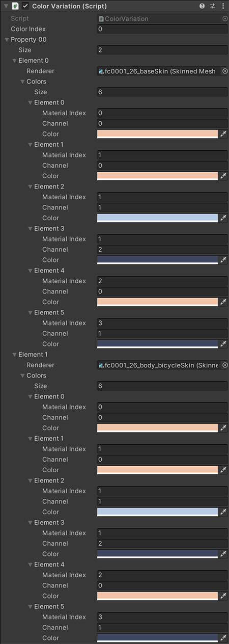Collapse the Property 00 foldout

click(7, 40)
